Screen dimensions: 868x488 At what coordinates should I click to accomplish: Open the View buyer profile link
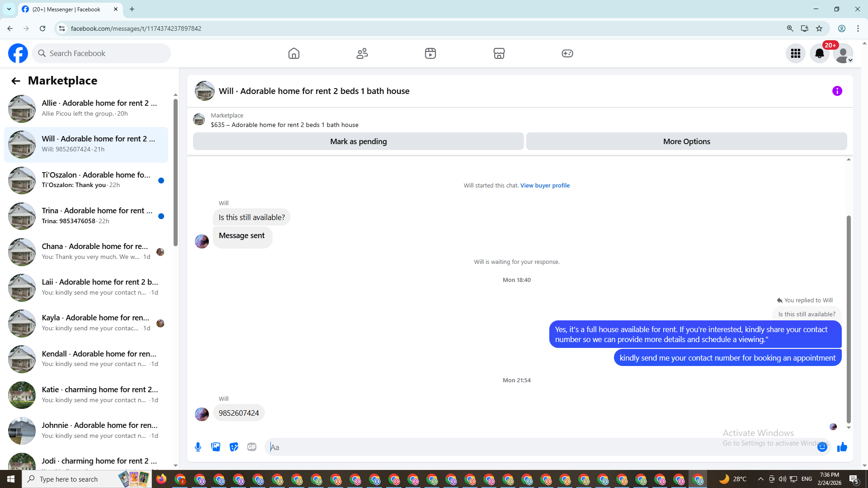[x=545, y=185]
